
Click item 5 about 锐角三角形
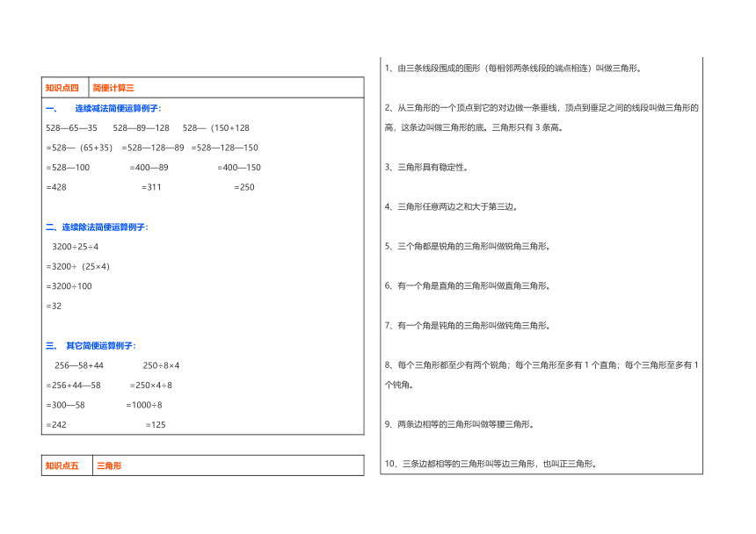(469, 247)
